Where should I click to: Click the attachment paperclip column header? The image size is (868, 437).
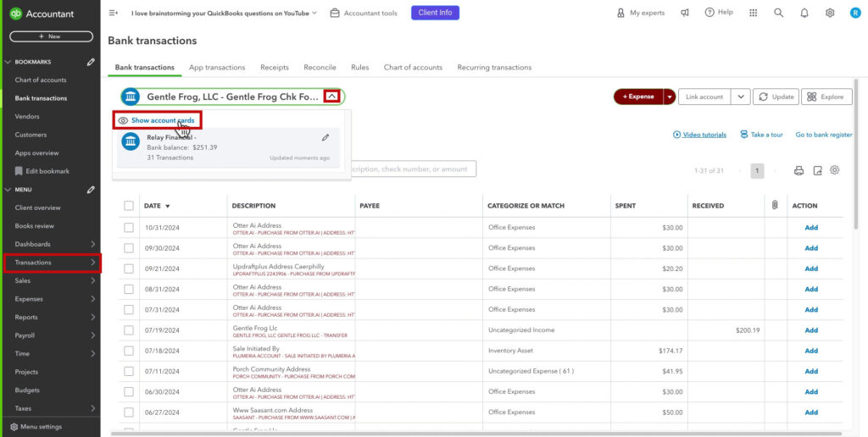(775, 205)
